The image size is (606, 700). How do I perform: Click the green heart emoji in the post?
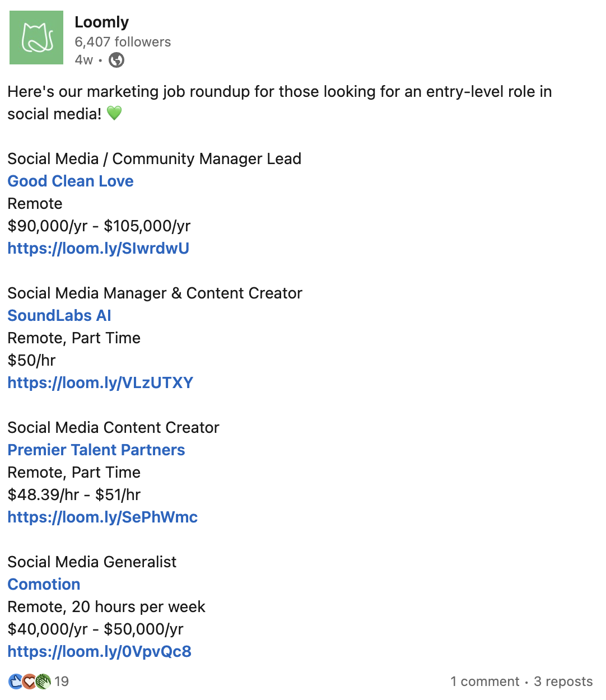click(x=114, y=114)
